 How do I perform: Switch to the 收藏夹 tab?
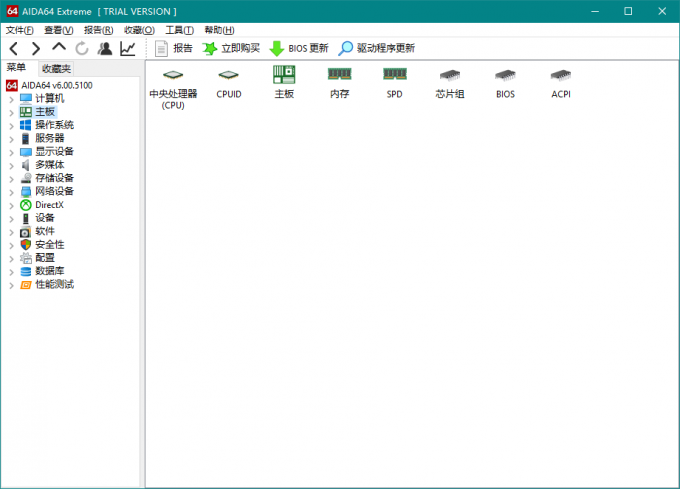click(x=56, y=68)
